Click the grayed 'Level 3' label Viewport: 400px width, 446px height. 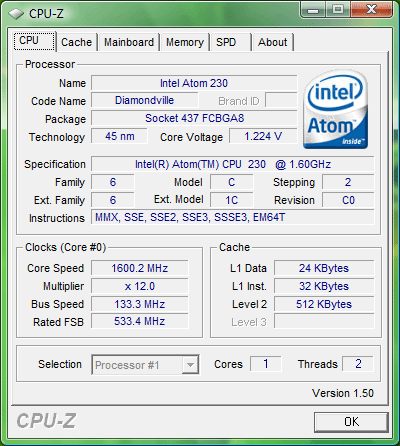(x=249, y=322)
